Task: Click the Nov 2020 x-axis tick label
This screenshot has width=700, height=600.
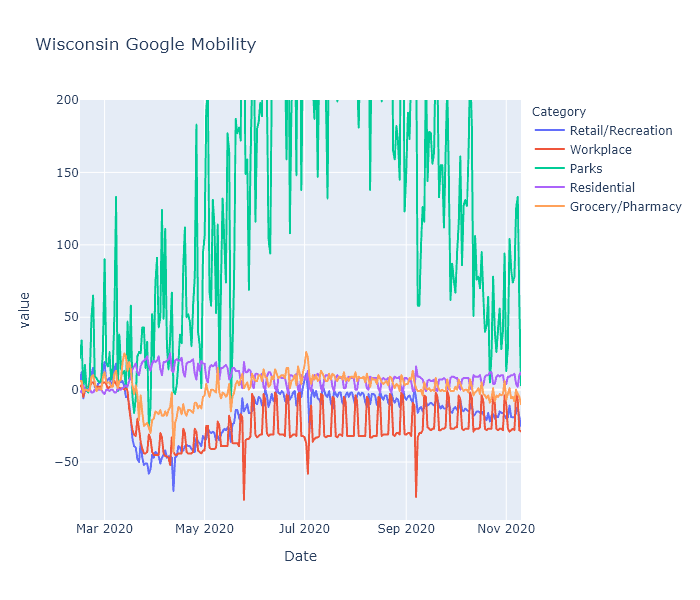Action: (506, 529)
